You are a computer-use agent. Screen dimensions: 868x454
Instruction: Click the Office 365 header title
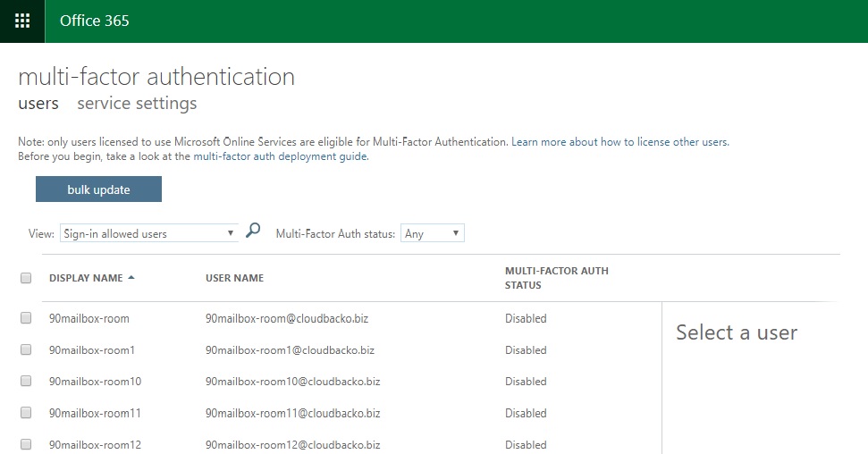[x=94, y=21]
